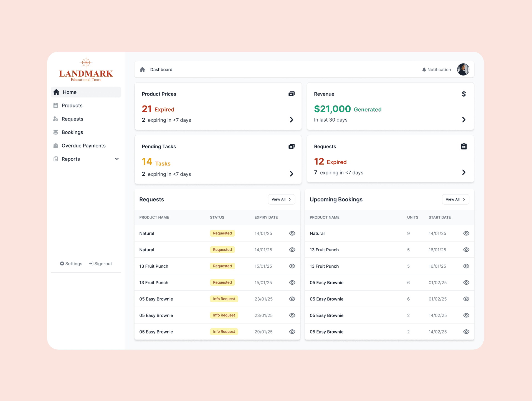
Task: Click the Overdue Payments sidebar icon
Action: click(x=56, y=146)
